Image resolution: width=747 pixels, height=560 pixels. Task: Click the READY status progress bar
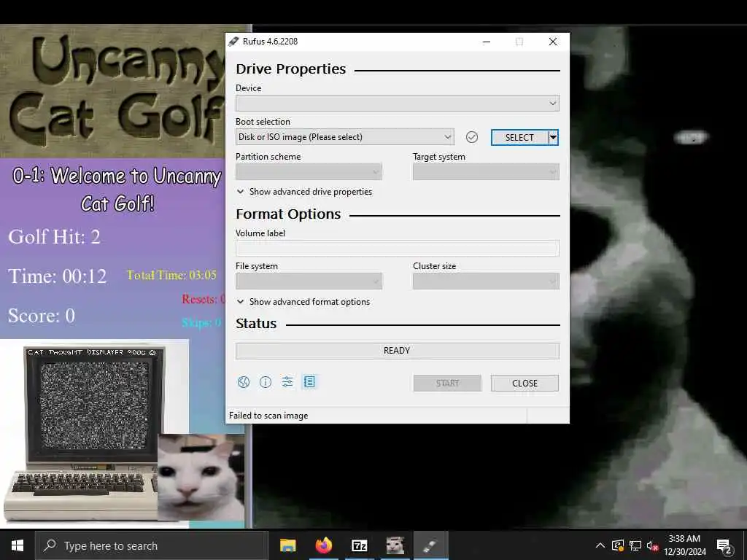[x=398, y=351]
